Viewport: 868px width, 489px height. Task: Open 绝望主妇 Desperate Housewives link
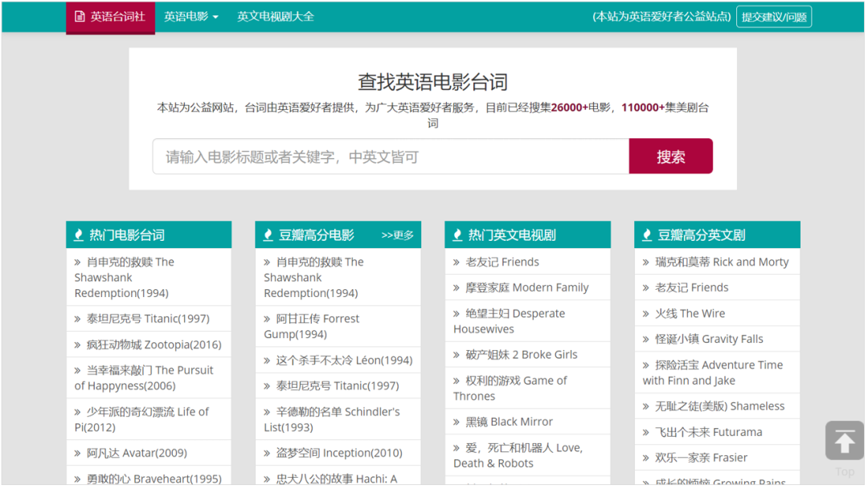pyautogui.click(x=510, y=321)
